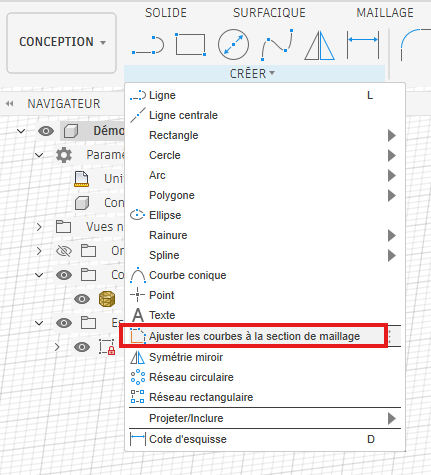Open the CONCEPTION workspace dropdown
Screen dimensions: 431x475
click(x=62, y=43)
